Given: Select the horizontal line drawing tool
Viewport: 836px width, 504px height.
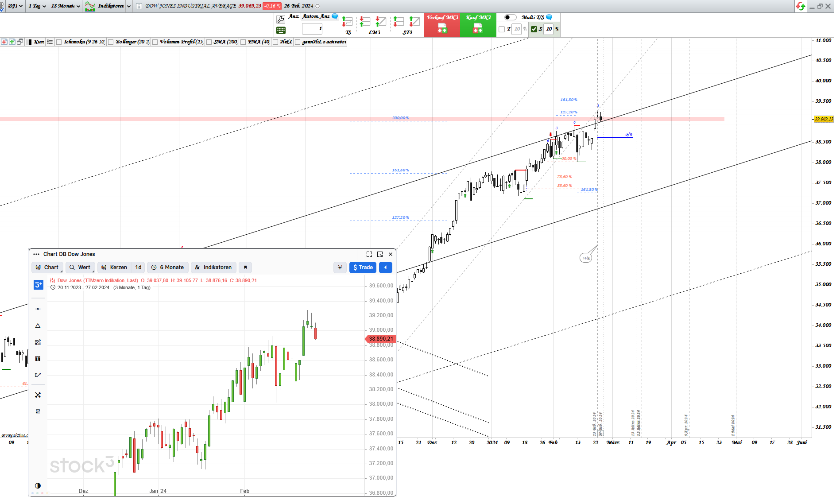Looking at the screenshot, I should click(38, 309).
